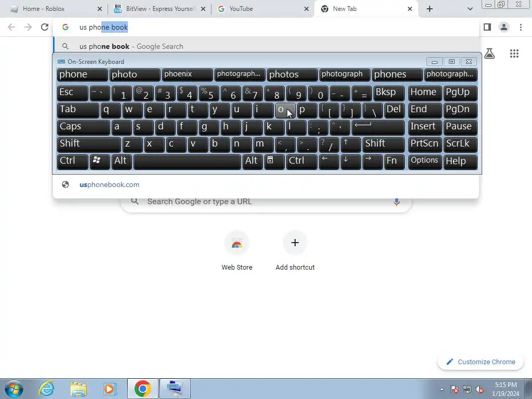This screenshot has height=399, width=532.
Task: Toggle the Fn key
Action: tap(394, 162)
